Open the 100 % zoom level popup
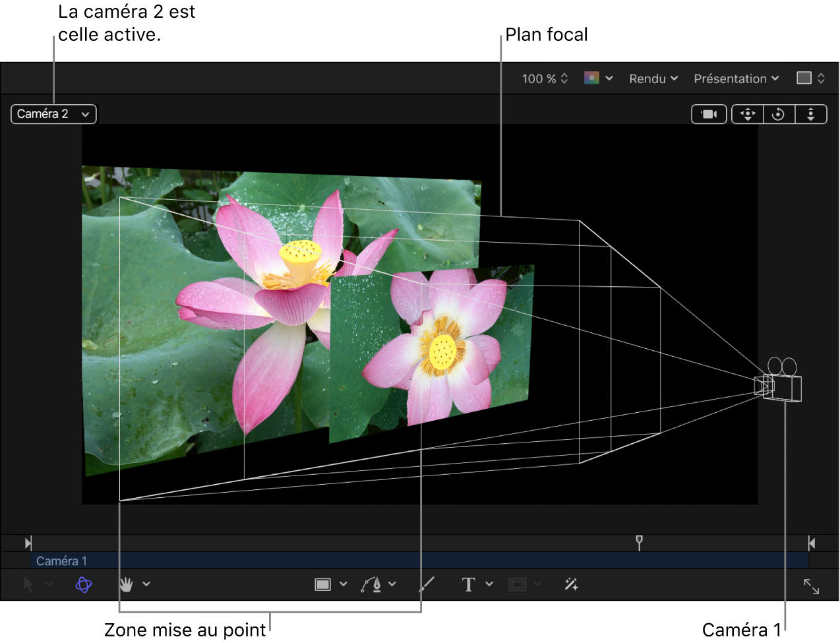840x643 pixels. pyautogui.click(x=545, y=78)
